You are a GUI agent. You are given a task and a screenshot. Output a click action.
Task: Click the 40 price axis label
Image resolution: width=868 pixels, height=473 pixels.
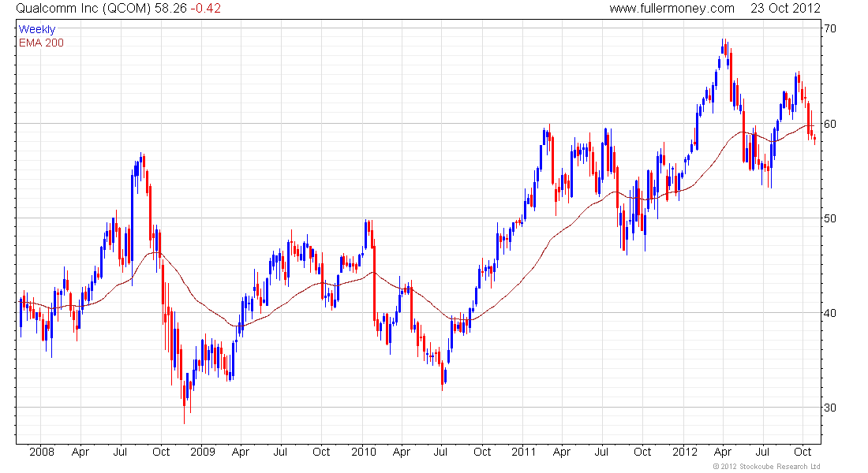(x=830, y=312)
